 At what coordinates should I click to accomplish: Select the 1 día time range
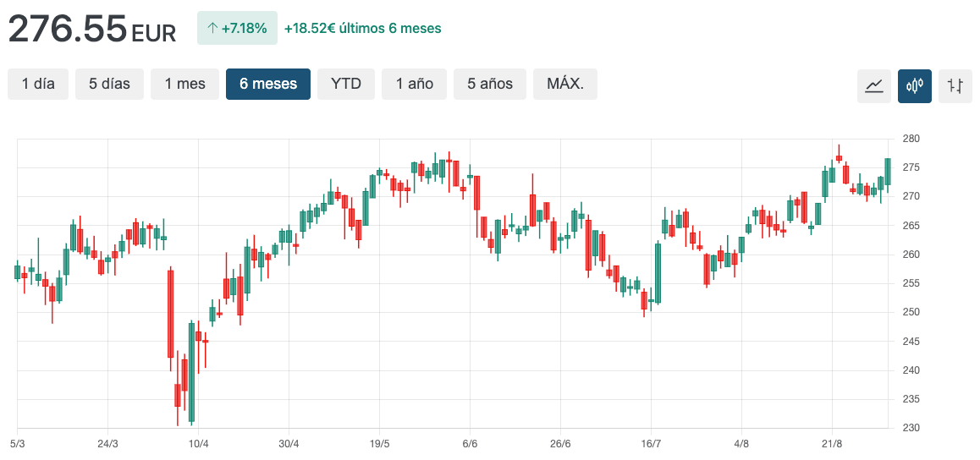pyautogui.click(x=38, y=84)
